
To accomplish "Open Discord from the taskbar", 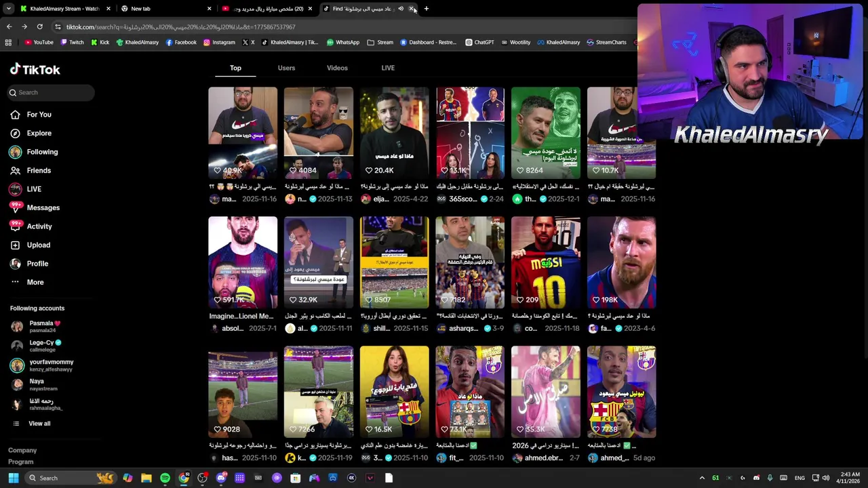I will [x=221, y=478].
